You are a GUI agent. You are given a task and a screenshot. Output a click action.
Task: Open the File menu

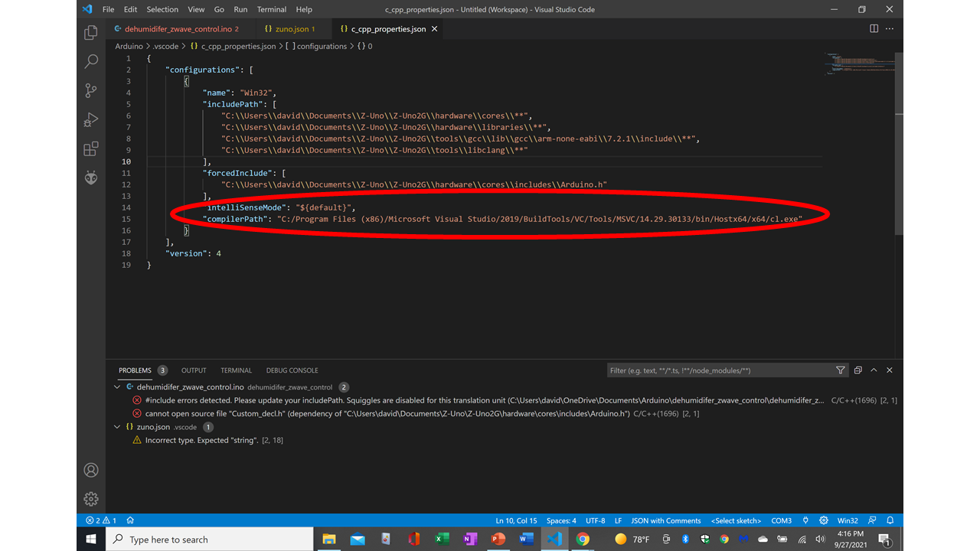pos(108,9)
